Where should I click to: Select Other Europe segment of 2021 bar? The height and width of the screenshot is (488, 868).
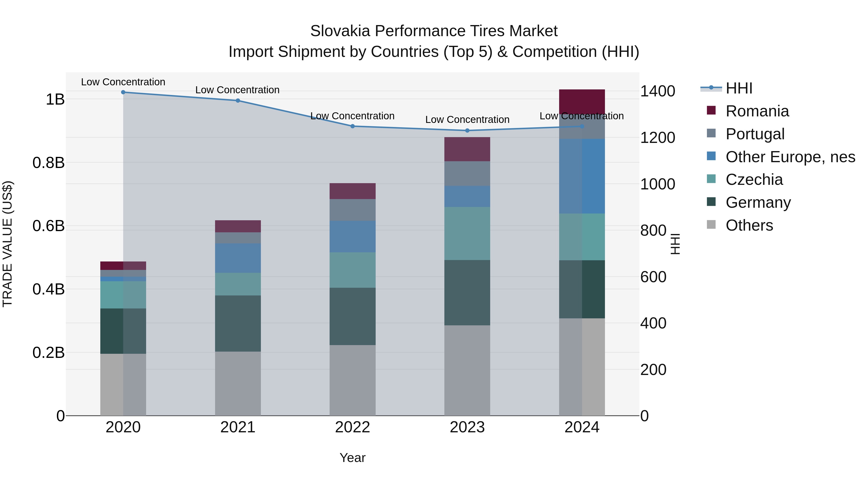point(238,258)
